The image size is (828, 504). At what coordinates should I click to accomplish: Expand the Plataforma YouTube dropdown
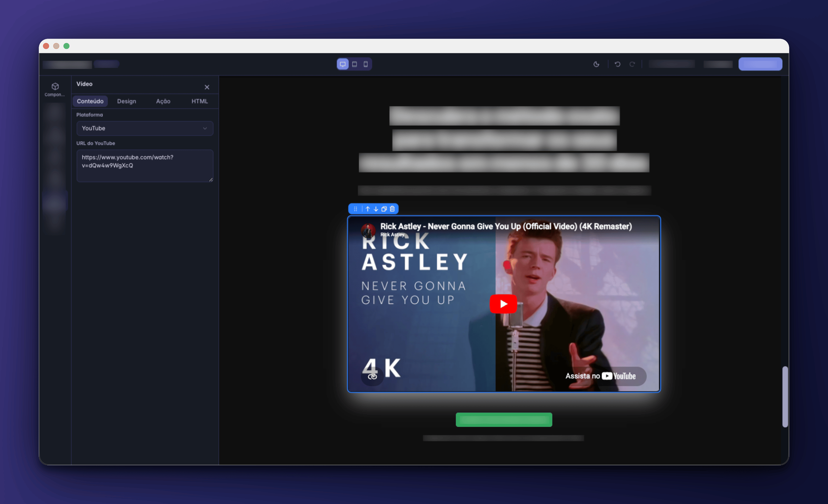pyautogui.click(x=145, y=128)
